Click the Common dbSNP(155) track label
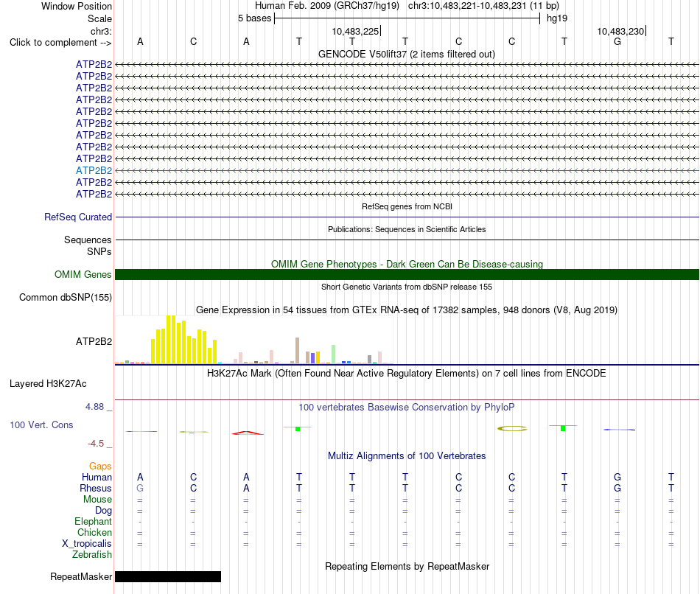This screenshot has height=594, width=700. [66, 298]
